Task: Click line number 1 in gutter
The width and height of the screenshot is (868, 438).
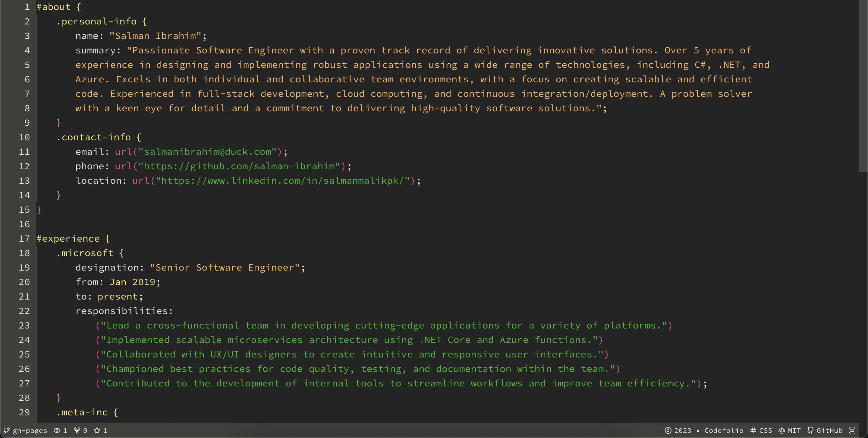Action: (x=27, y=7)
